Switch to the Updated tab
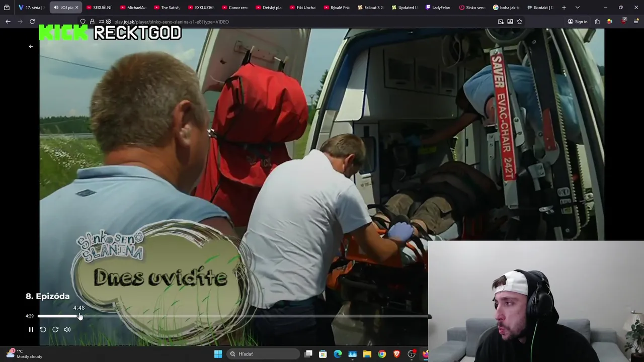Image resolution: width=644 pixels, height=362 pixels. click(x=404, y=8)
